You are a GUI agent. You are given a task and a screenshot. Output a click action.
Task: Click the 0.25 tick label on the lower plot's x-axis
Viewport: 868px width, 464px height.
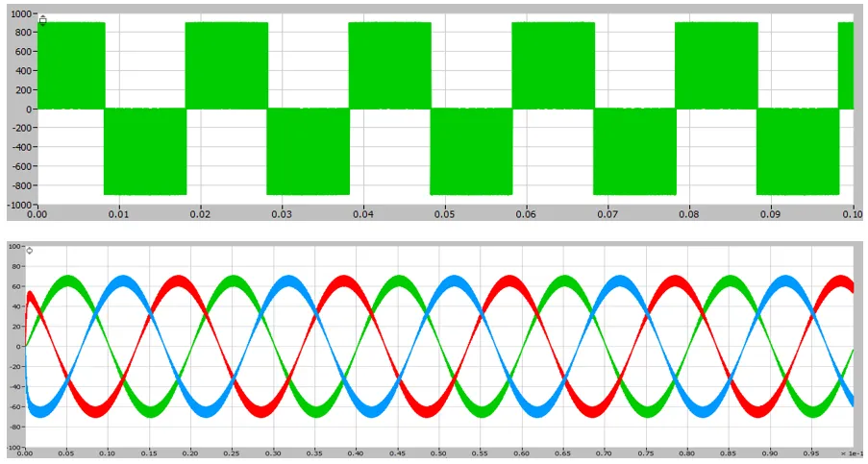click(232, 452)
